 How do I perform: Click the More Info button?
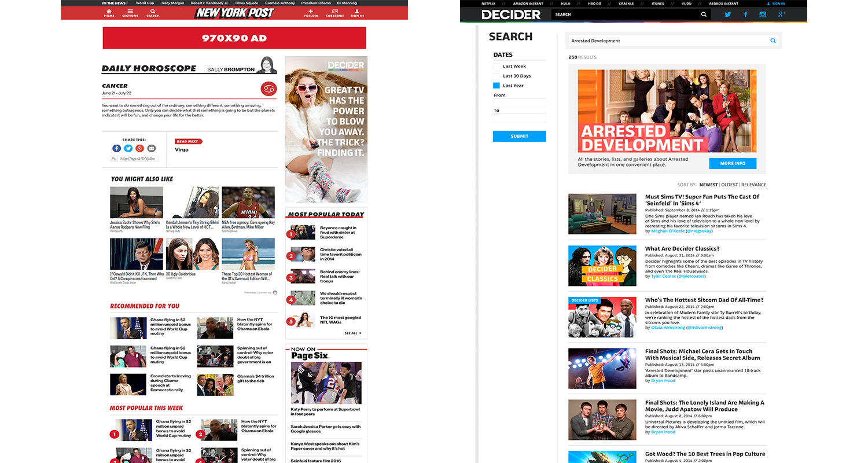tap(733, 163)
